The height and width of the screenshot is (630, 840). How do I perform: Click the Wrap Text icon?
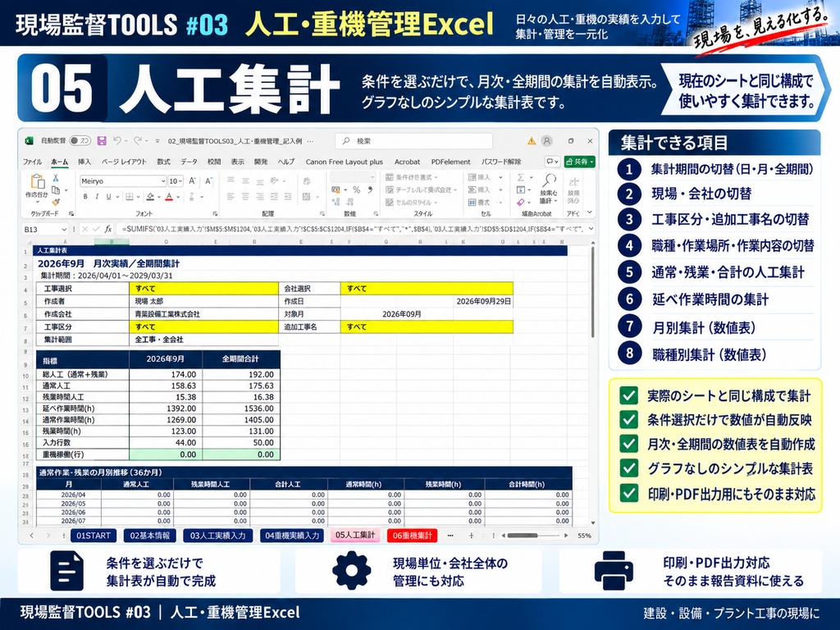click(x=307, y=181)
